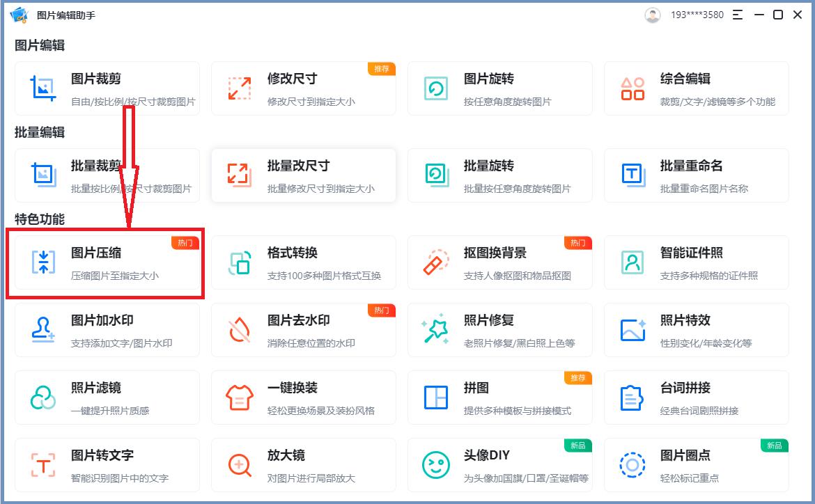The width and height of the screenshot is (815, 504).
Task: Open the 图片加水印 watermark tool
Action: 108,330
